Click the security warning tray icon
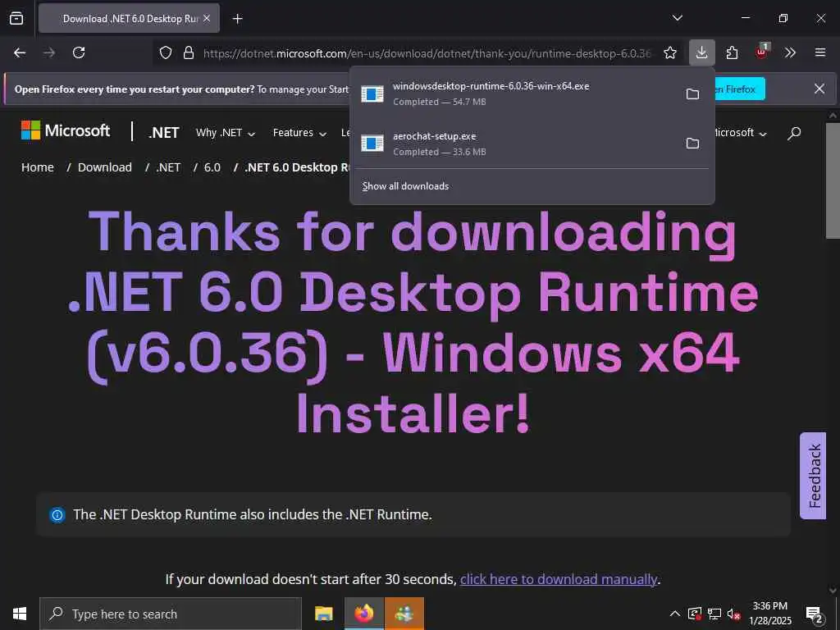 (x=694, y=614)
